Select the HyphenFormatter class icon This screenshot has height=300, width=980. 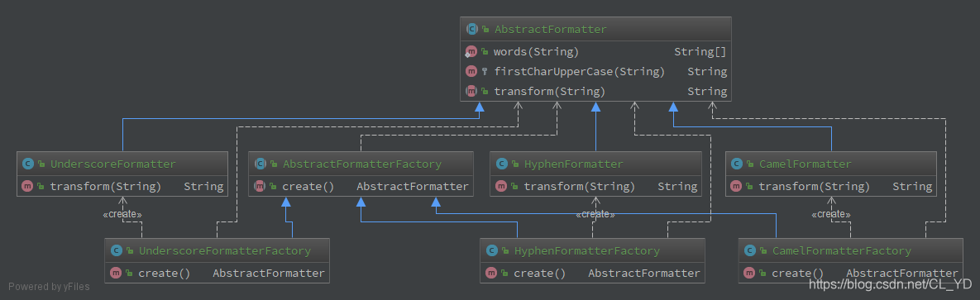(x=501, y=164)
